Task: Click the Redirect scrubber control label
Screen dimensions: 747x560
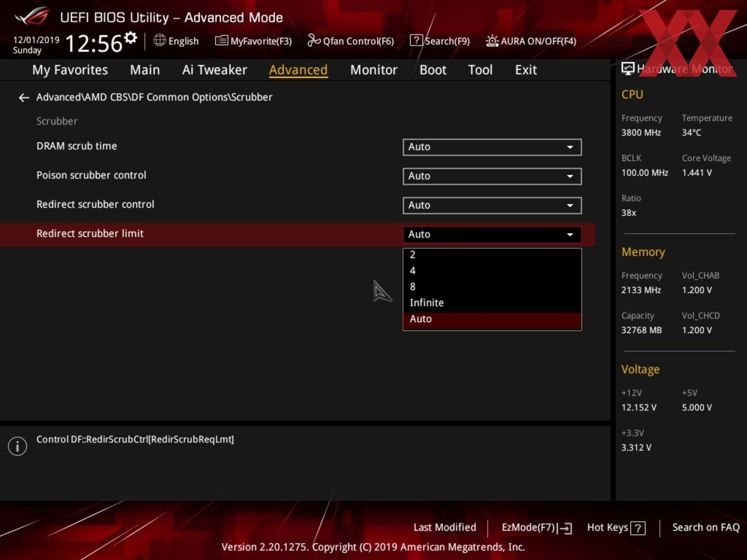Action: [95, 204]
